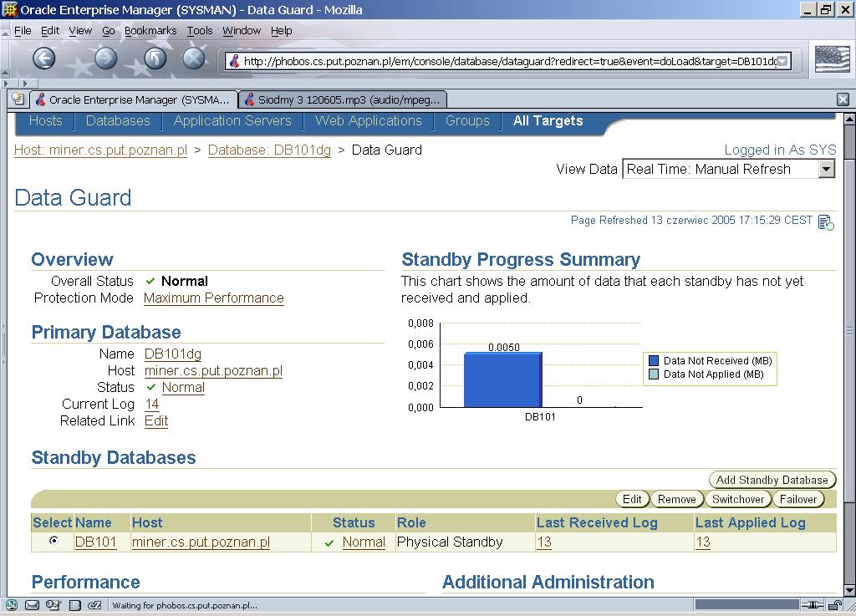Go to the Web Applications tab
The image size is (856, 616).
click(x=369, y=120)
